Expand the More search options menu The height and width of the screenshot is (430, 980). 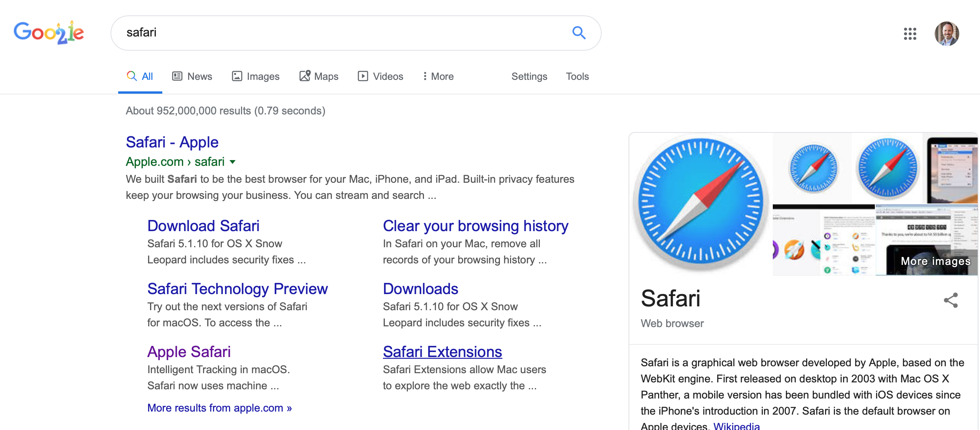point(438,76)
